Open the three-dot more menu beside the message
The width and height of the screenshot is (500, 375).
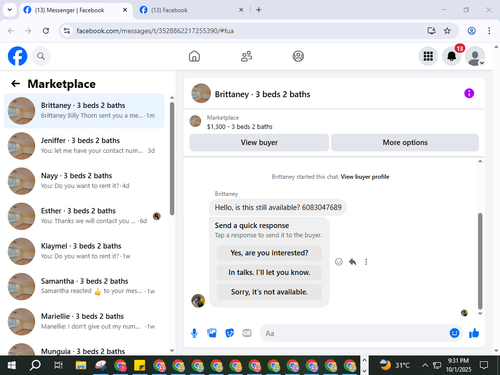(x=366, y=262)
